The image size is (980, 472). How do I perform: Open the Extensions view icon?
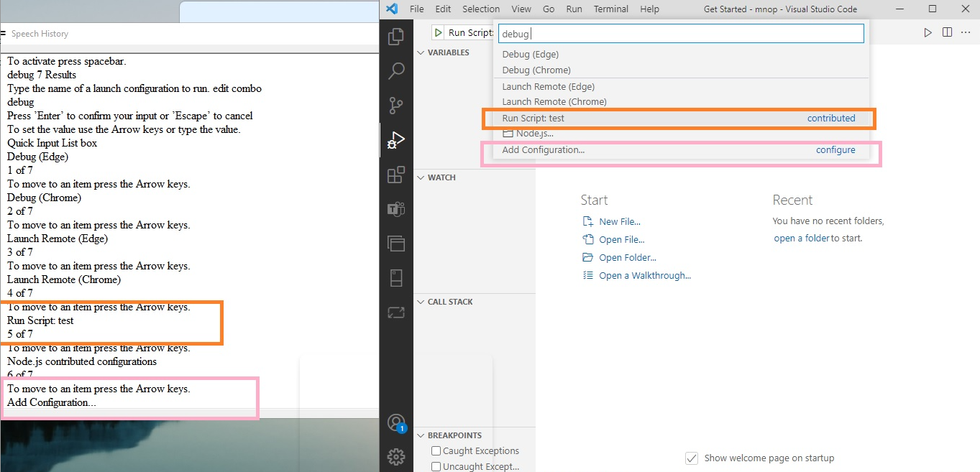[396, 175]
